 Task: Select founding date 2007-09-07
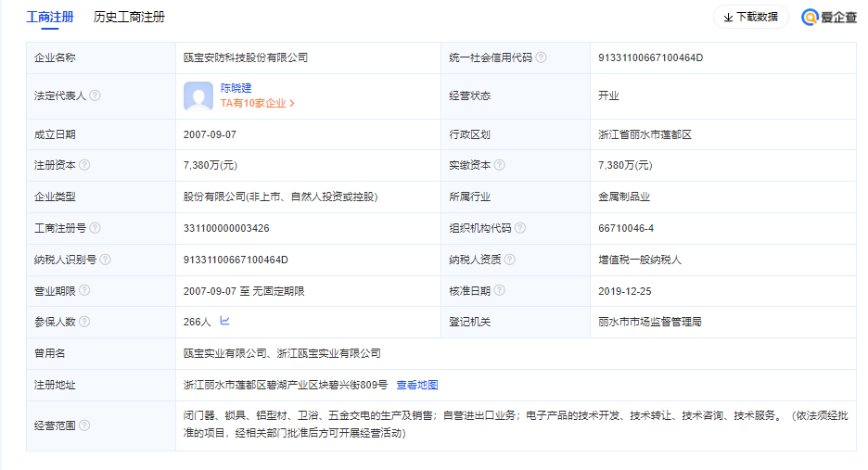point(210,134)
